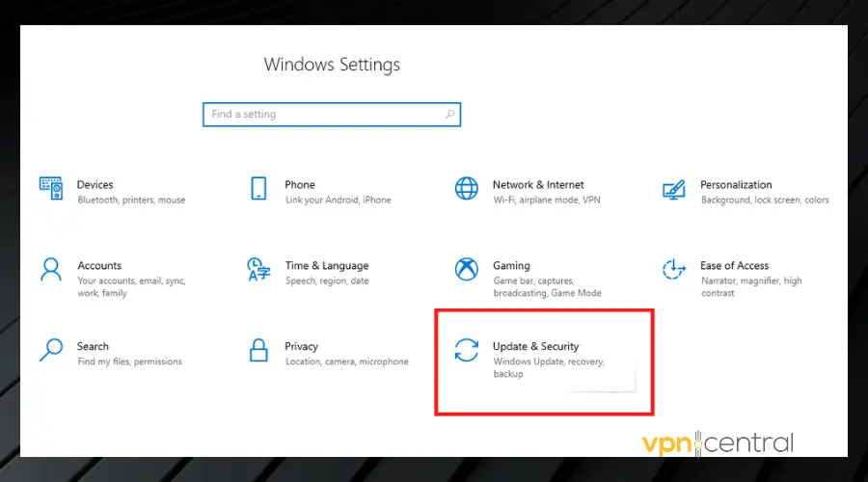Click the text 'Wi-Fi, airplane mode, VPN'
868x482 pixels.
(547, 200)
